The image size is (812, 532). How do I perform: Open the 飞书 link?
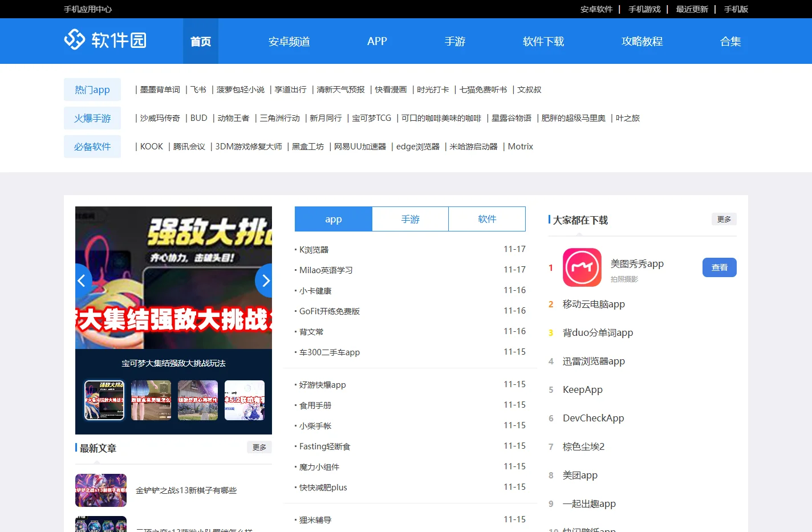point(198,90)
